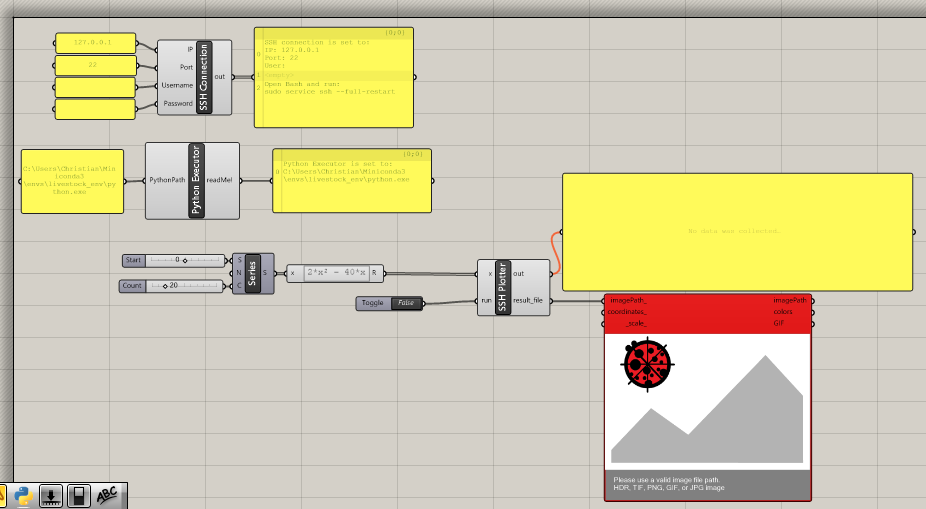Click the Username input of SSH Connection
926x509 pixels.
pyautogui.click(x=177, y=86)
